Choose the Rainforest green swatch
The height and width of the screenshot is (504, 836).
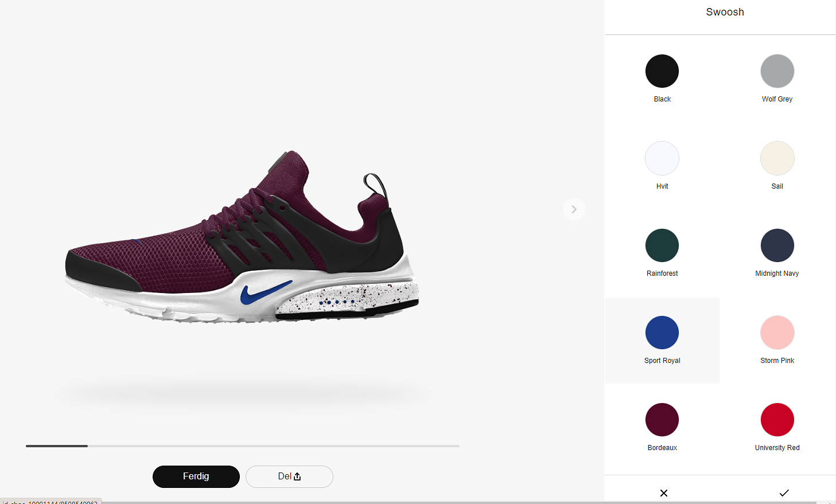pyautogui.click(x=662, y=245)
